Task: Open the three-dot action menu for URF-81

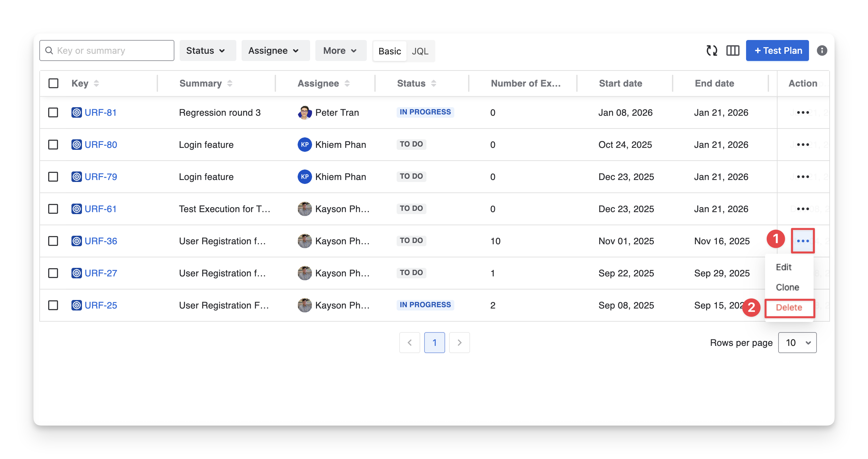Action: (x=803, y=112)
